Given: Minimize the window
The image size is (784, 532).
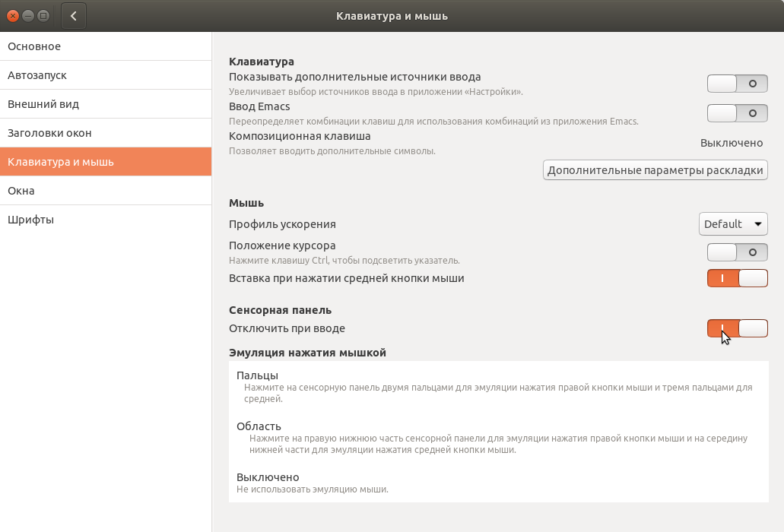Looking at the screenshot, I should (28, 15).
